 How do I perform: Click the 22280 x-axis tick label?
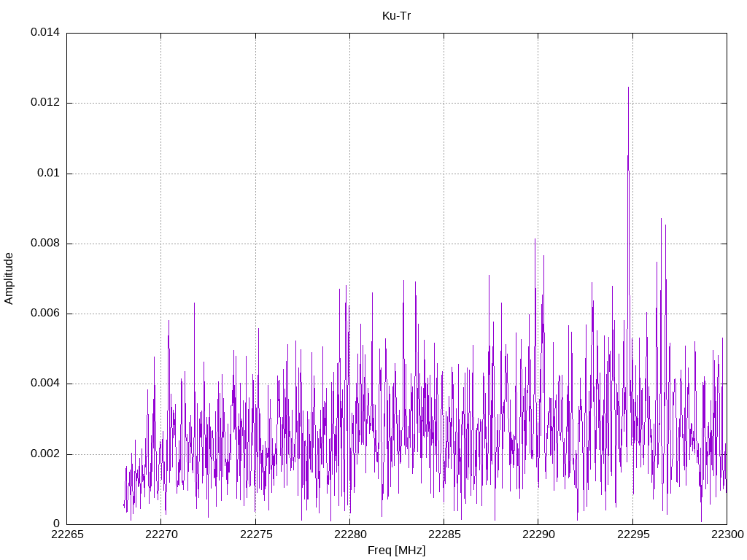point(349,536)
